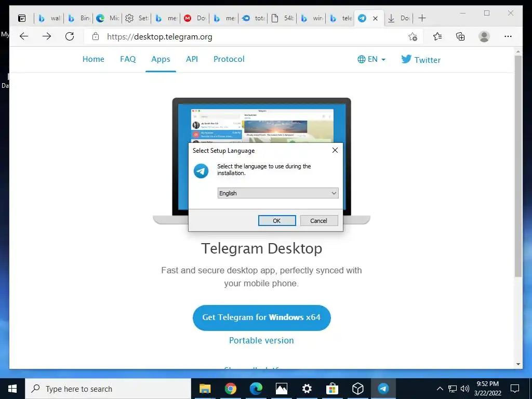Open the Protocol page
The width and height of the screenshot is (532, 399).
pyautogui.click(x=229, y=59)
